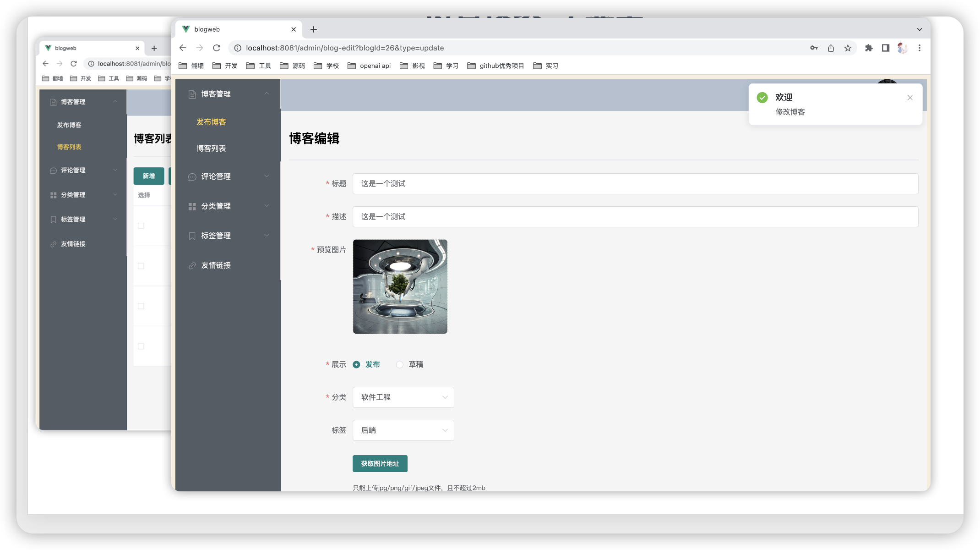
Task: Click the password key icon
Action: (x=814, y=48)
